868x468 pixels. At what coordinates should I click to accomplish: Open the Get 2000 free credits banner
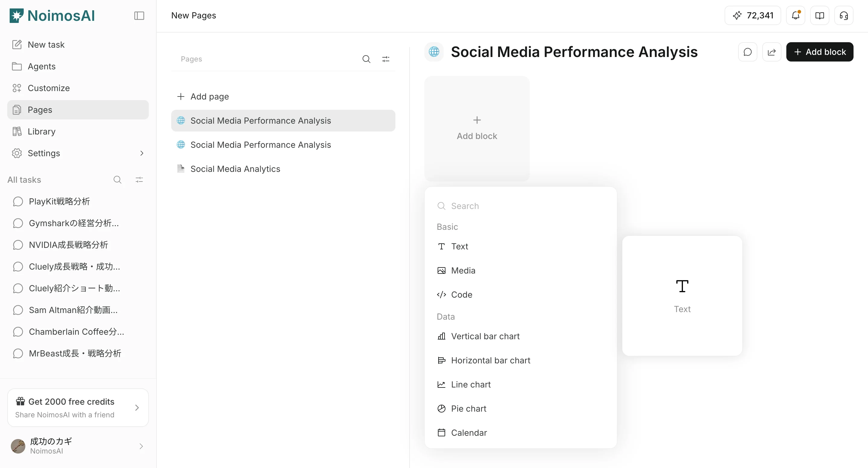(78, 408)
